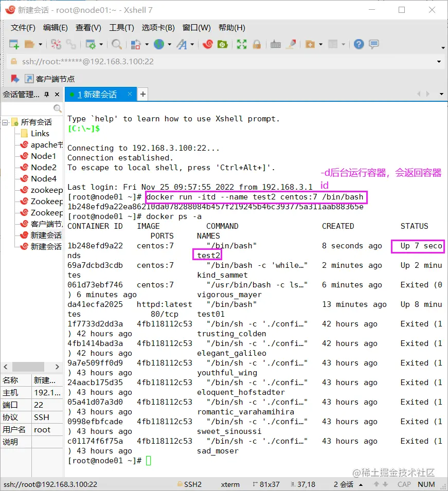Click the New session toolbar icon
Viewport: 448px width, 491px height.
click(x=14, y=44)
